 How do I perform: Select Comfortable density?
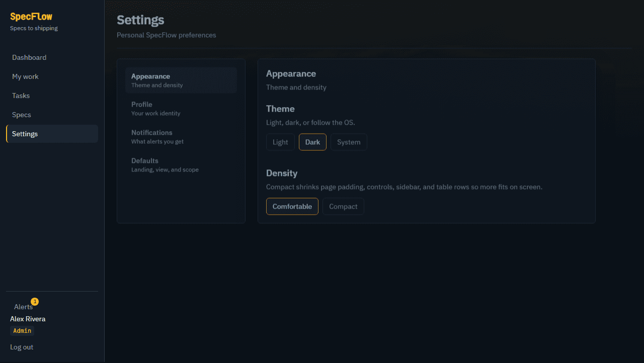tap(292, 206)
